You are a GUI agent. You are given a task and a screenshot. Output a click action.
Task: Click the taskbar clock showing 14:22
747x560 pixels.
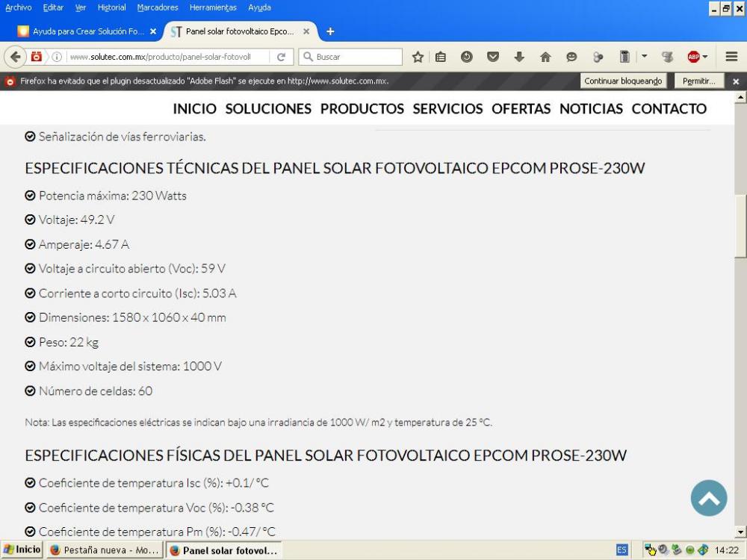(727, 550)
